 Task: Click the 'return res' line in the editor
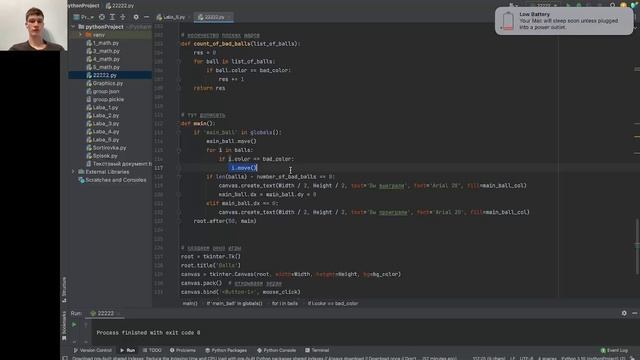coord(209,88)
